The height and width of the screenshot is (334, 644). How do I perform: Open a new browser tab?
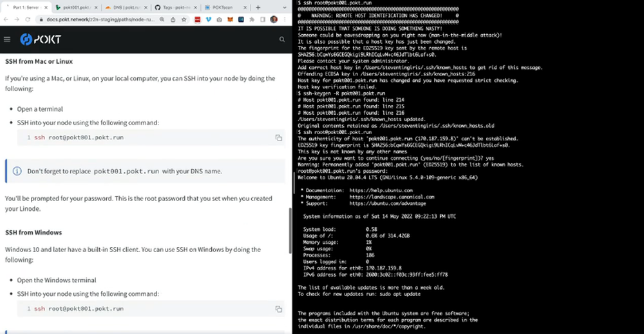point(258,7)
